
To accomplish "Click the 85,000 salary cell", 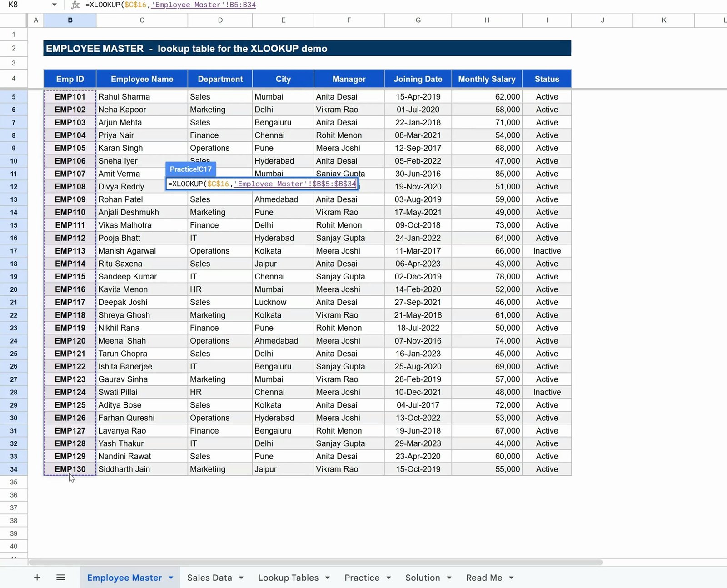I will (487, 174).
